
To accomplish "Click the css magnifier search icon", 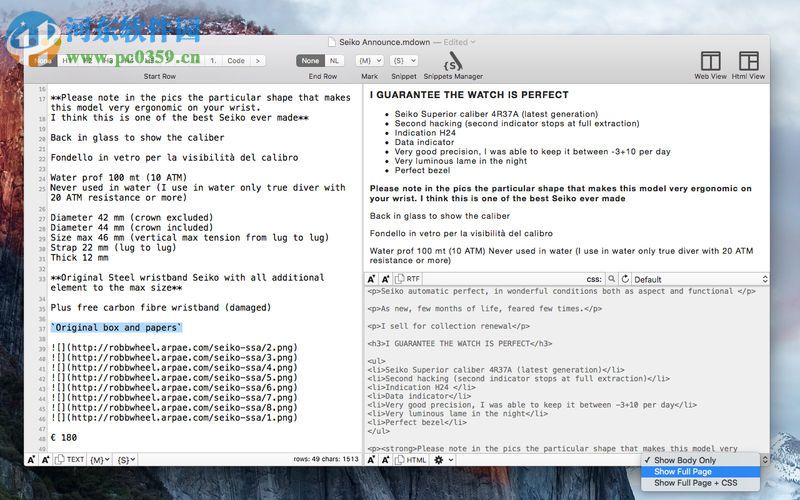I will (611, 279).
